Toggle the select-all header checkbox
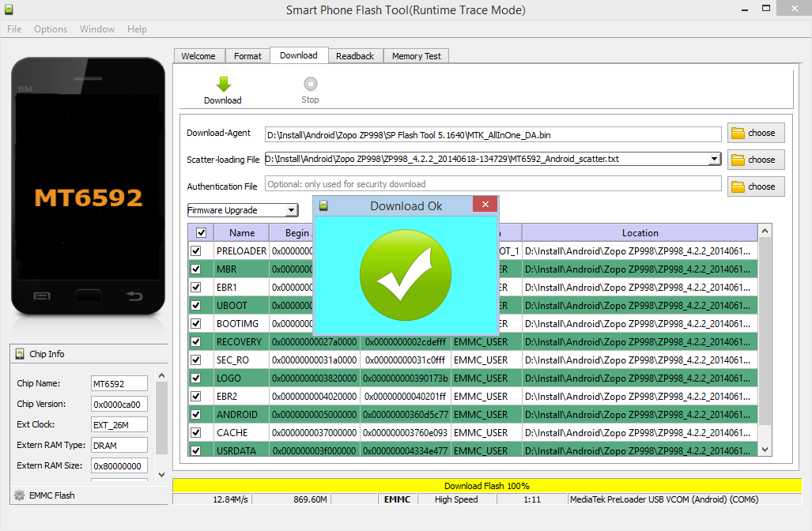 pos(202,233)
